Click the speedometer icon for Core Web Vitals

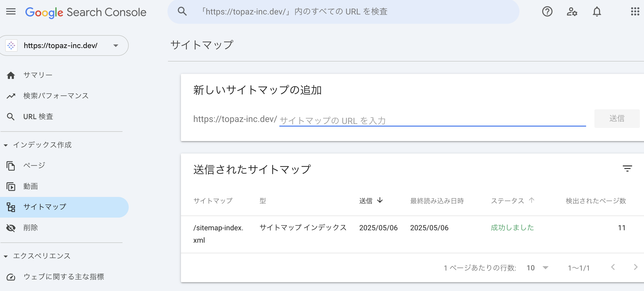click(x=11, y=277)
